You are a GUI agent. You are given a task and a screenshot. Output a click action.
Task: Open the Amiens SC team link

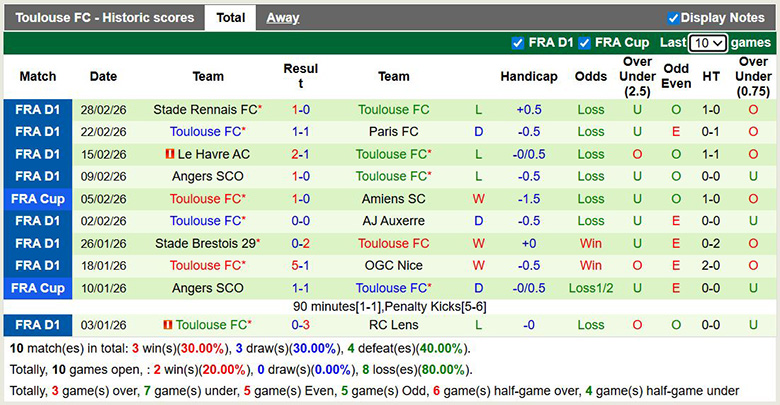[393, 199]
